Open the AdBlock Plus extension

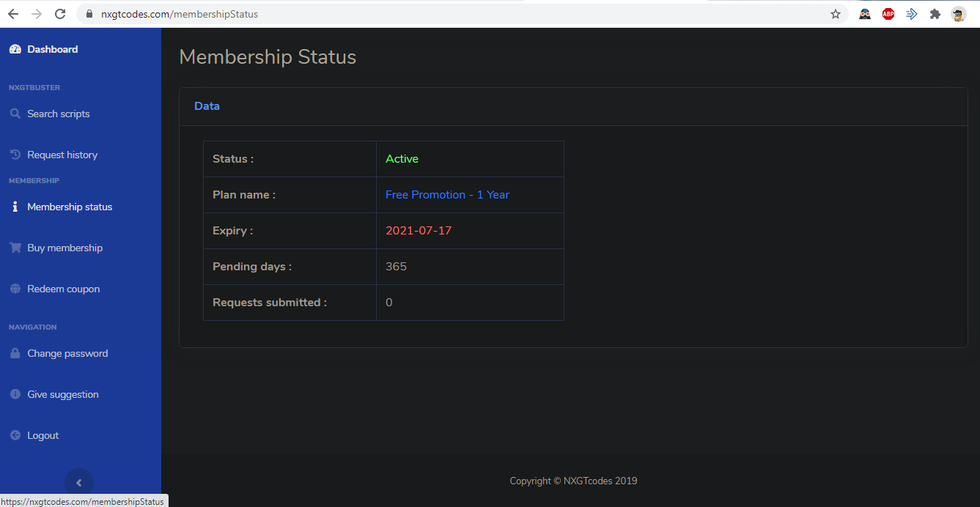[888, 14]
